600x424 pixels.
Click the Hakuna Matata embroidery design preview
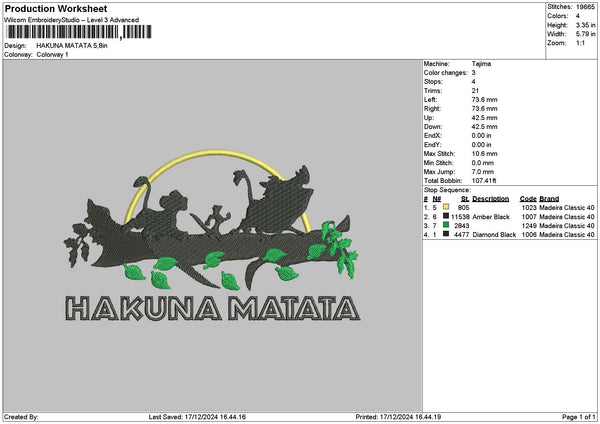(x=212, y=235)
